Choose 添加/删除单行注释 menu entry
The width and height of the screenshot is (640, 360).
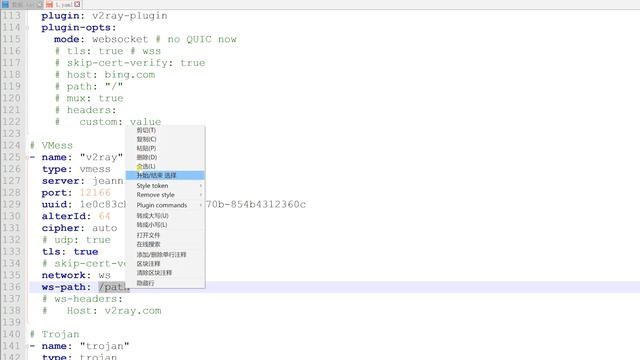(165, 254)
